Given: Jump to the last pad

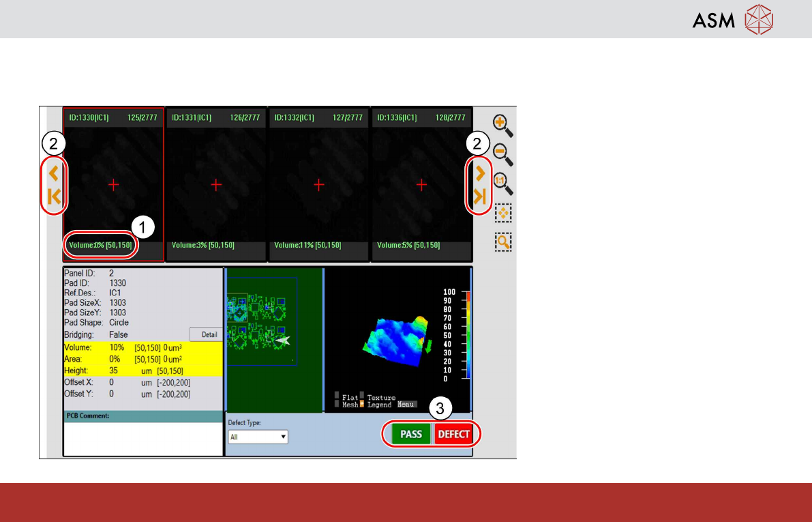Looking at the screenshot, I should click(479, 197).
